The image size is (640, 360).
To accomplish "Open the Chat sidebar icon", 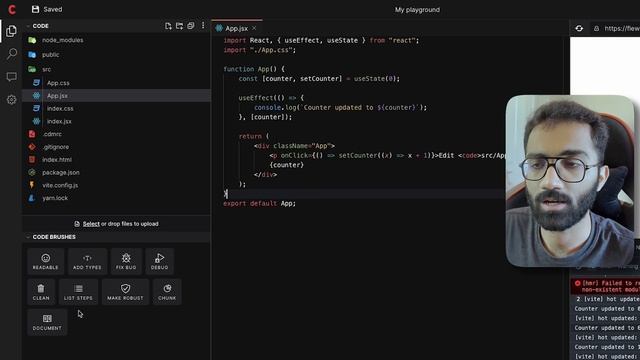I will [11, 77].
